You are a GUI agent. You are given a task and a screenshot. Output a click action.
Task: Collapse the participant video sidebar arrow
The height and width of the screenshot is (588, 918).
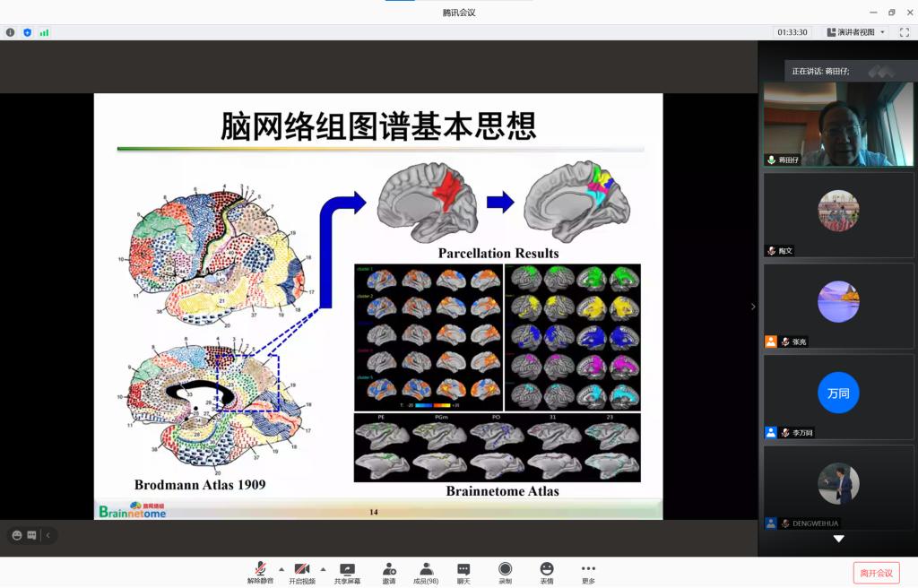click(x=752, y=307)
